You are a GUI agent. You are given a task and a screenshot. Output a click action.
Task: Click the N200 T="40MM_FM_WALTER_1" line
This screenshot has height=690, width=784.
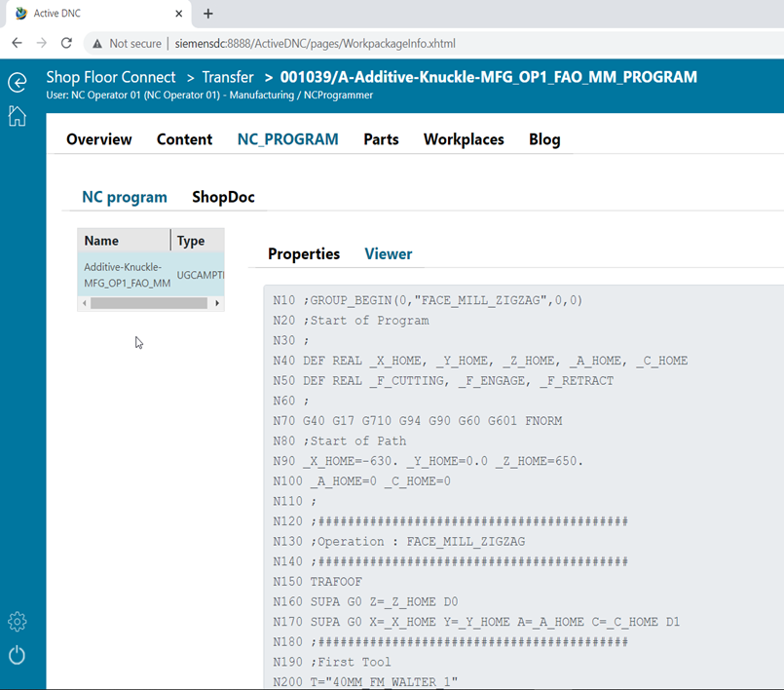pyautogui.click(x=365, y=682)
